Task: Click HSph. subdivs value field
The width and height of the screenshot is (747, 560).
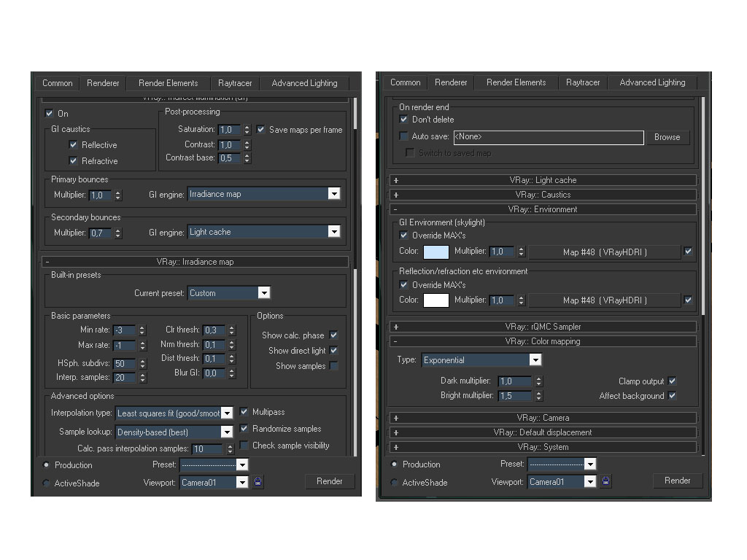Action: coord(125,363)
